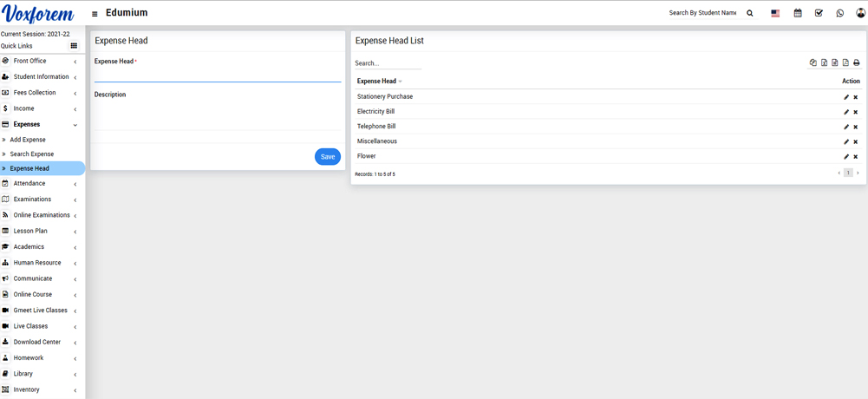Expand the Human Resource section

[37, 263]
